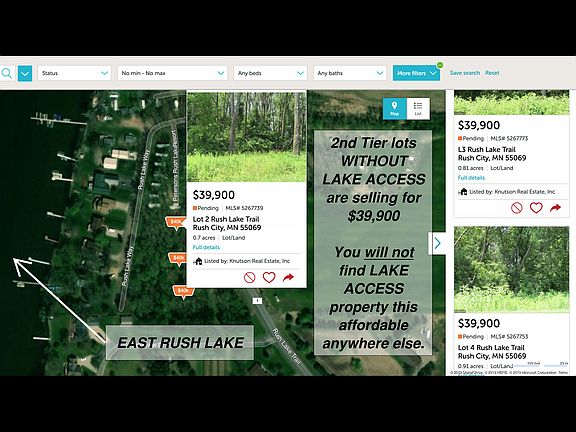Click the hide icon on the Lot 2 listing

pos(249,277)
